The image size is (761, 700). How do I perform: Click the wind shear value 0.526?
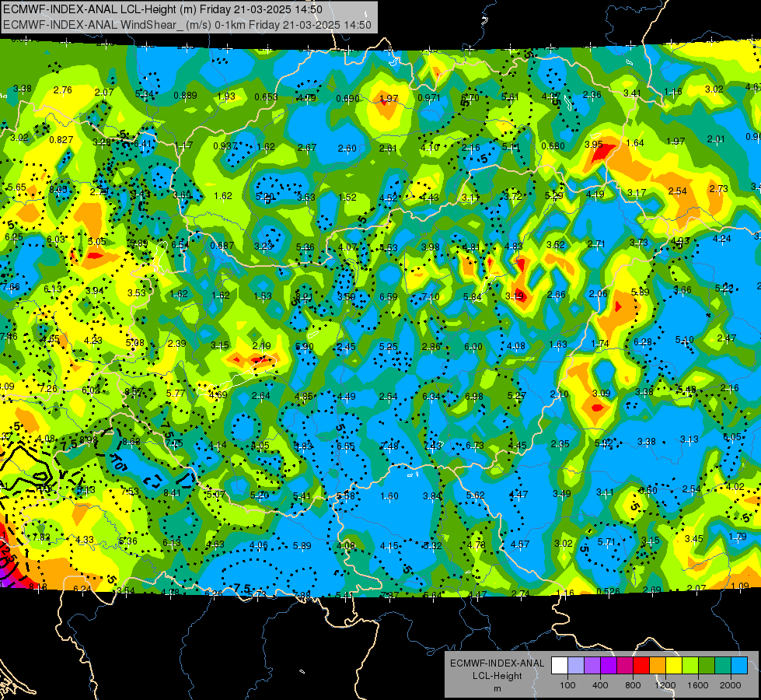coord(609,591)
